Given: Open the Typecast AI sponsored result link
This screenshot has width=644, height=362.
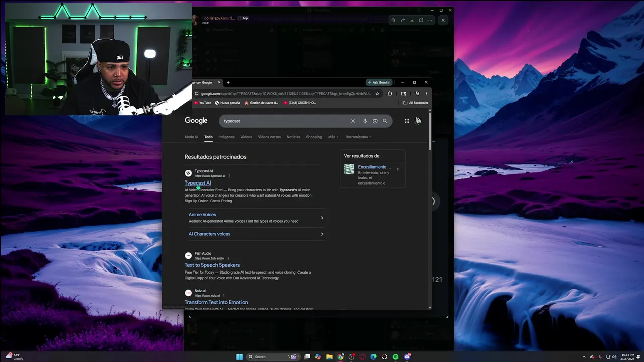Looking at the screenshot, I should tap(198, 183).
